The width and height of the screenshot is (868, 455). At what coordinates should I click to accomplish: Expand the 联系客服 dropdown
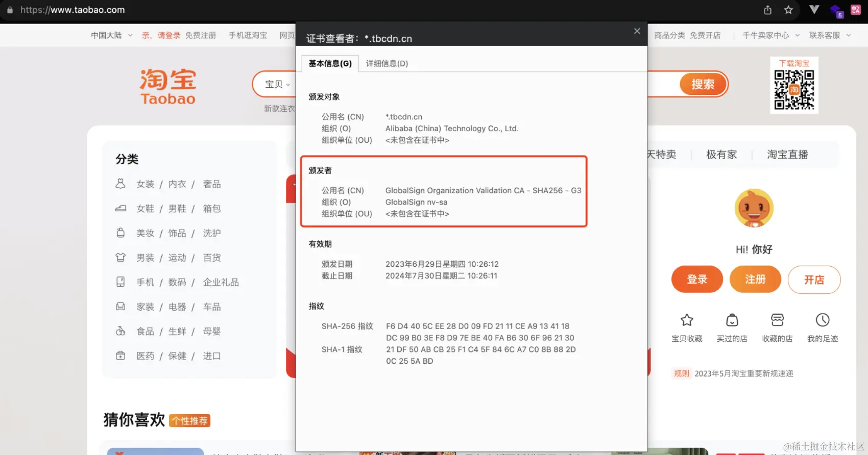[830, 35]
